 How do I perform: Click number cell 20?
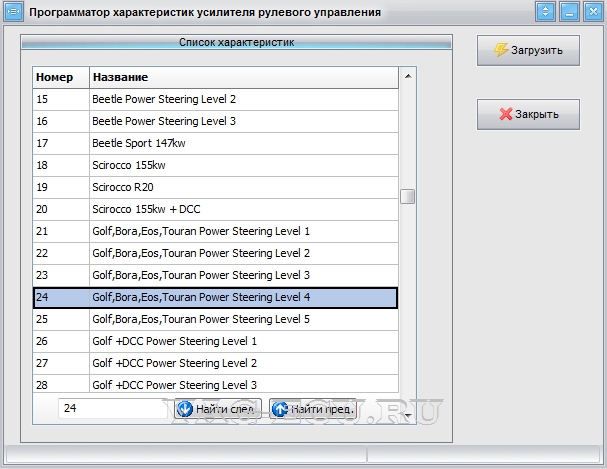(61, 210)
